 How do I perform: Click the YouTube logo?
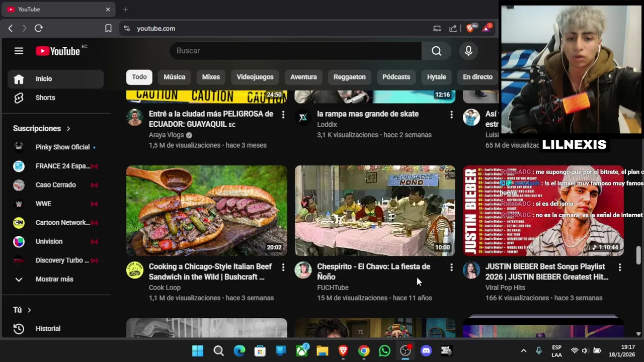[58, 51]
